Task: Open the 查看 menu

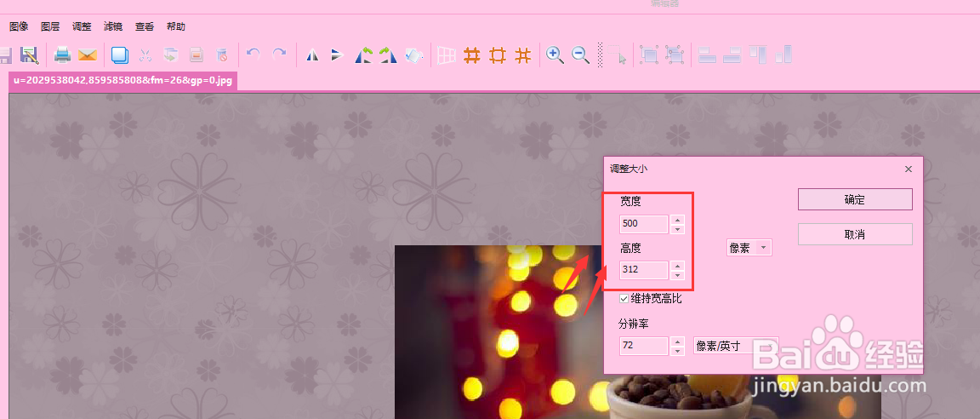Action: 145,26
